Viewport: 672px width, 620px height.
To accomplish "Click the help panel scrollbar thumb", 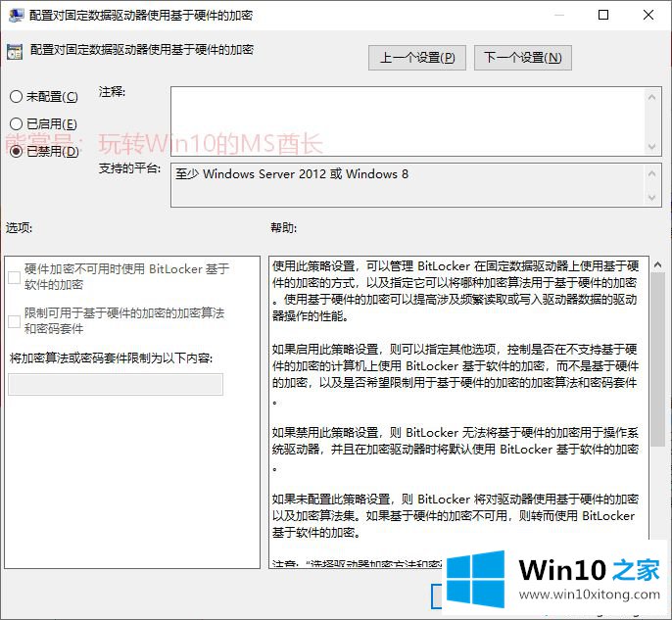I will (657, 359).
